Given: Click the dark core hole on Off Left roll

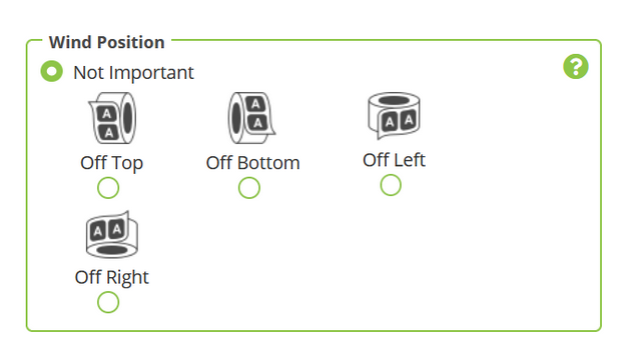Looking at the screenshot, I should click(x=394, y=100).
